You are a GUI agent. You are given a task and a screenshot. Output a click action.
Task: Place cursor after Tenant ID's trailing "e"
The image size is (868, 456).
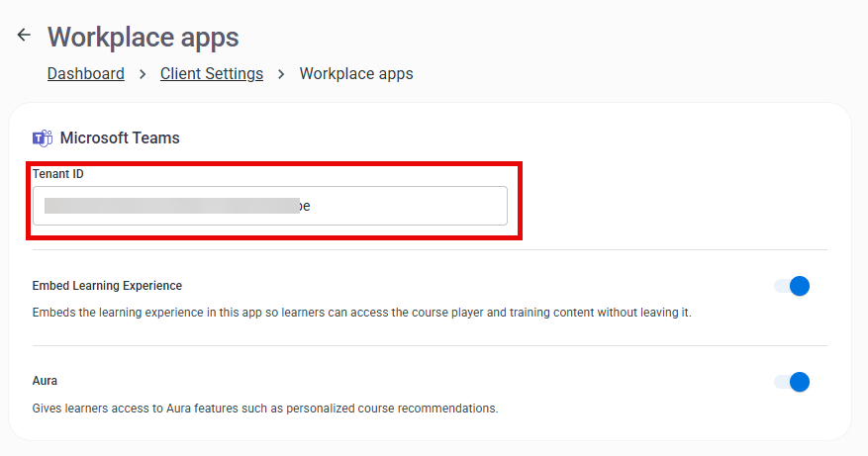point(311,207)
